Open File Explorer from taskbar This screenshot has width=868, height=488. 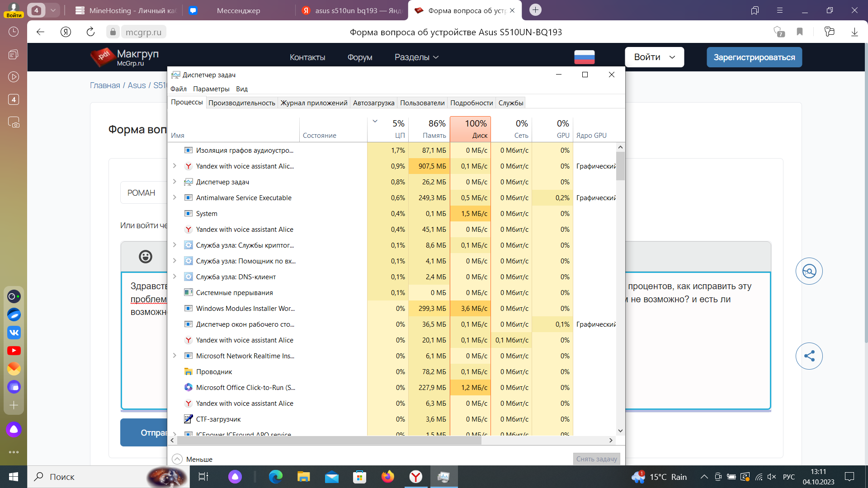pyautogui.click(x=303, y=477)
